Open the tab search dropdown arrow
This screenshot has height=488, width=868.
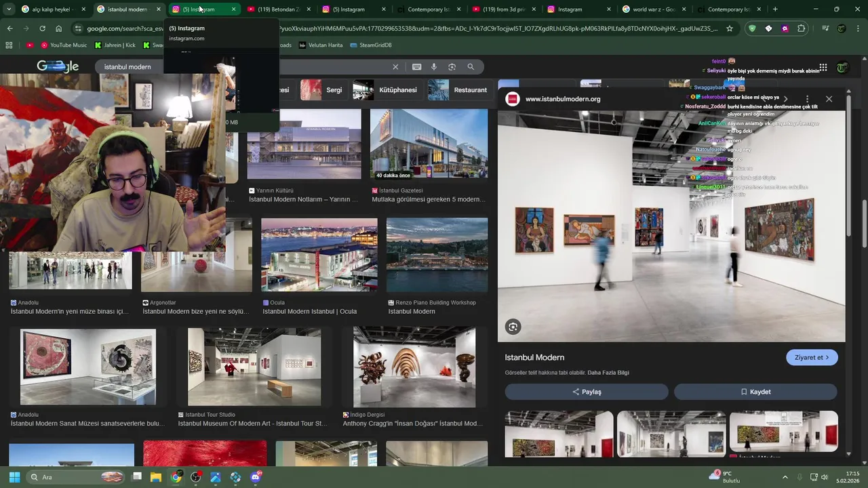[9, 9]
